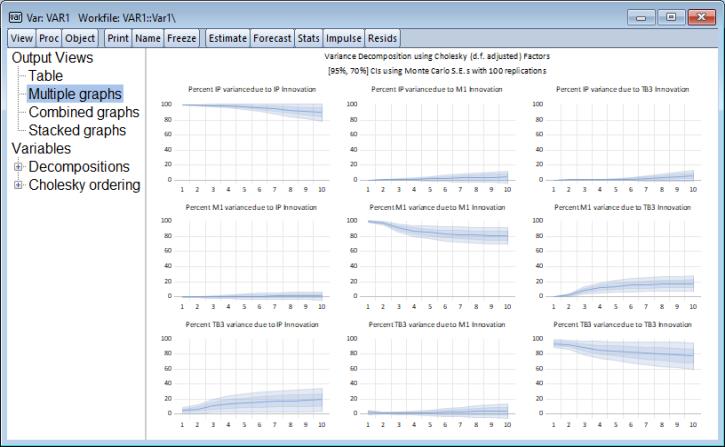Screen dimensions: 725x447
Task: Show the Stats view
Action: pyautogui.click(x=309, y=38)
